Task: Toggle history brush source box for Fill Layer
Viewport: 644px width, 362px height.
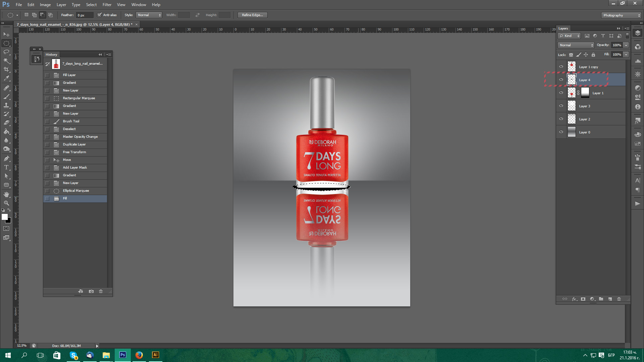Action: (47, 75)
